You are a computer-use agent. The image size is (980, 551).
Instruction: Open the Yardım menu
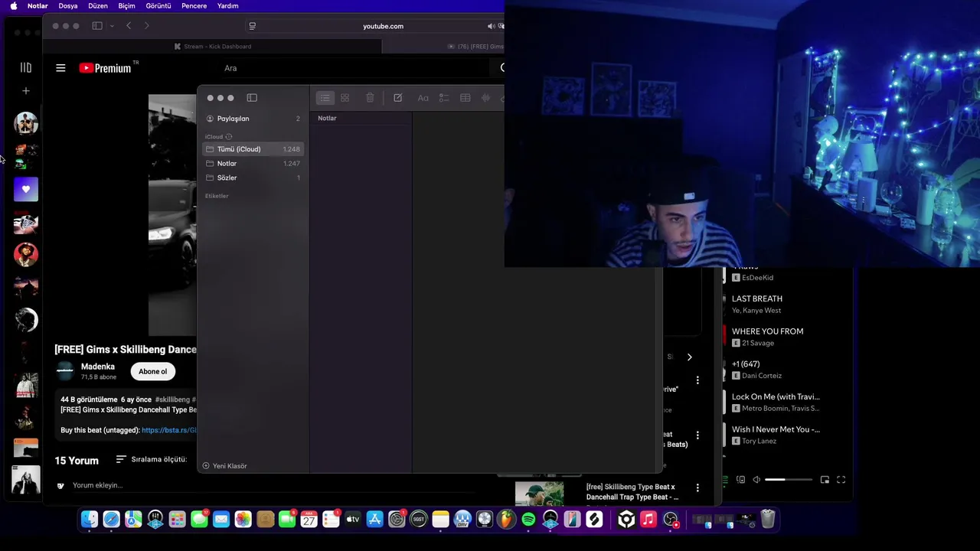[227, 6]
